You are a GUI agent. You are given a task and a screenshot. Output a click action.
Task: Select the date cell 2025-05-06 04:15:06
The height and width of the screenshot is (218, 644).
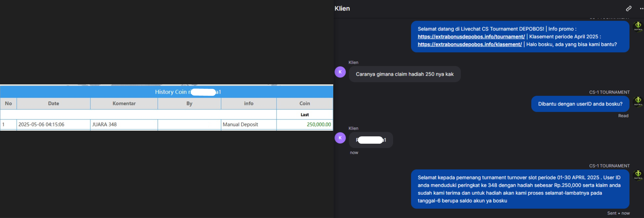pos(53,124)
